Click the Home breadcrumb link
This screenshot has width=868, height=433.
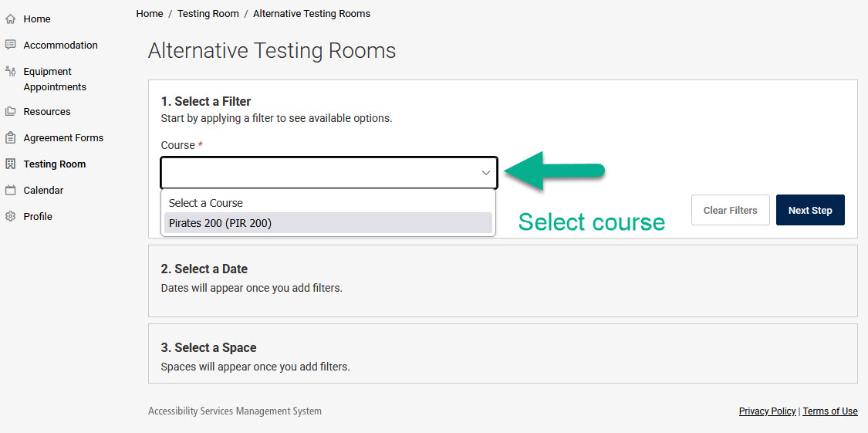coord(150,13)
